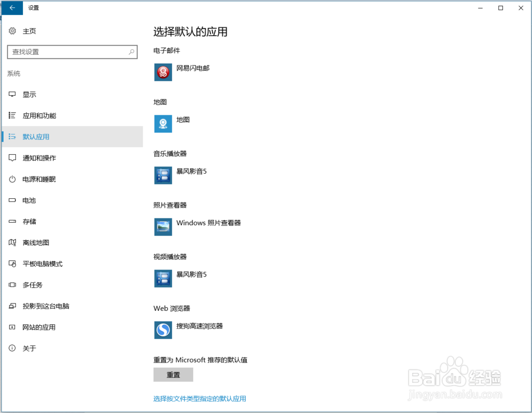Screen dimensions: 532x413
Task: Minimize the 设置 window
Action: (x=480, y=8)
